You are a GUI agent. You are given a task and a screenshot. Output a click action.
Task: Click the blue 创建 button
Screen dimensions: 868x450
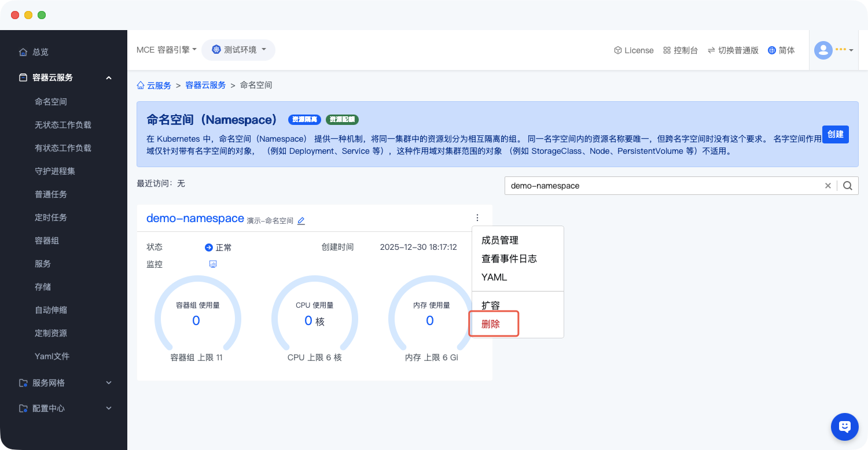(835, 134)
